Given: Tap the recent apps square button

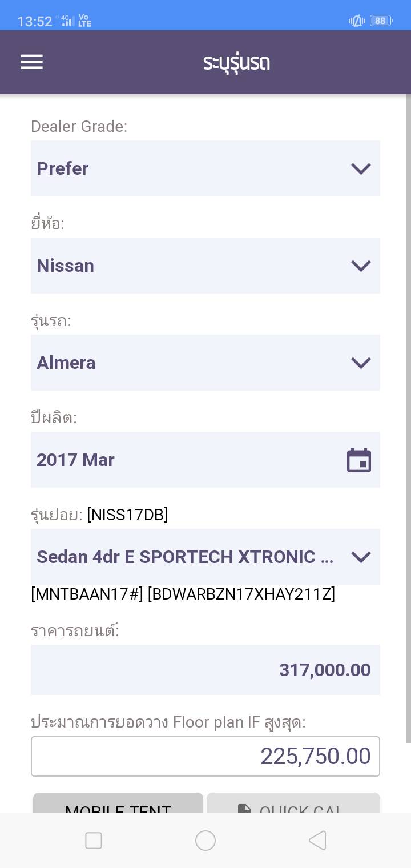Looking at the screenshot, I should click(x=94, y=840).
